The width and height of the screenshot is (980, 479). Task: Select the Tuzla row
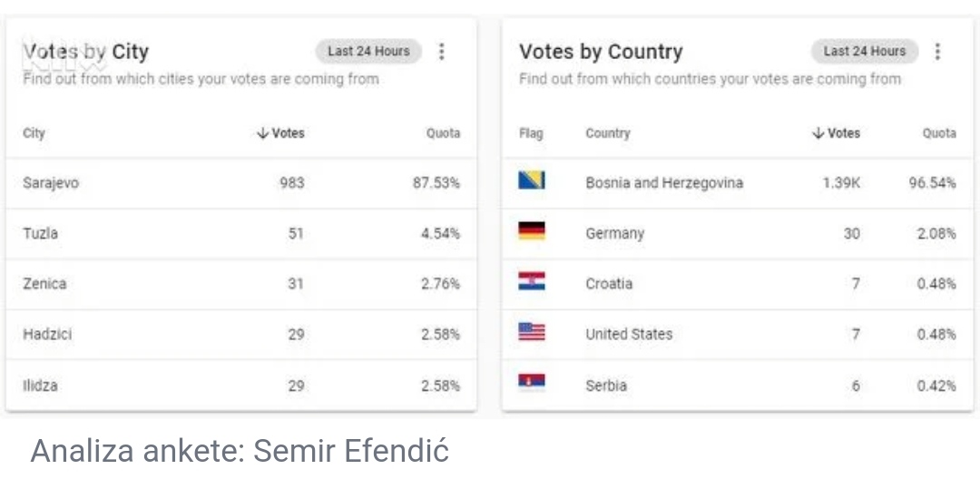pyautogui.click(x=241, y=233)
